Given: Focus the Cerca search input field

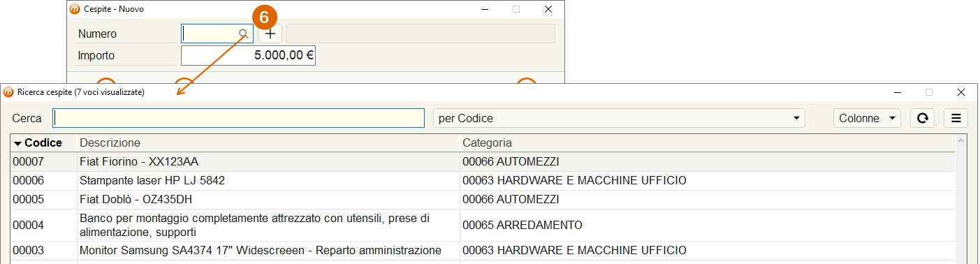Looking at the screenshot, I should pyautogui.click(x=239, y=118).
